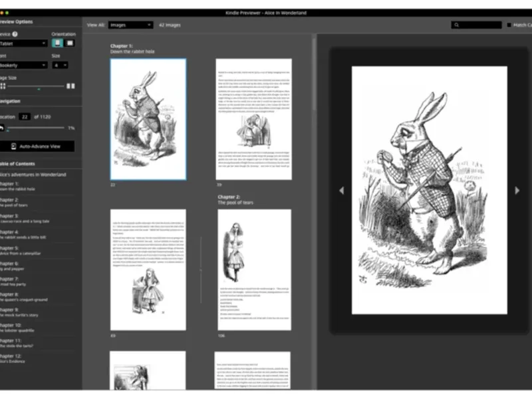Go to Chapter 8 queen's croquet-ground
The height and width of the screenshot is (399, 532).
point(24,297)
